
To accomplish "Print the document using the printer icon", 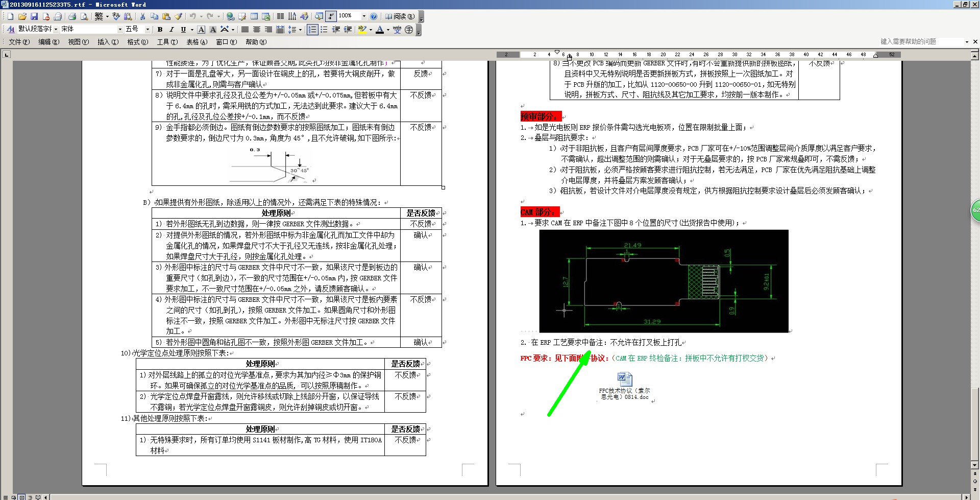I will (x=72, y=16).
